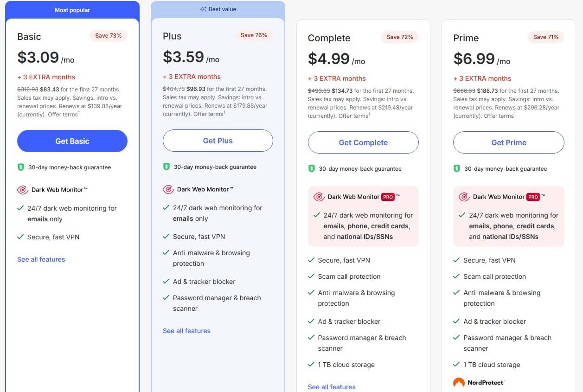Open See all features under Basic plan
The width and height of the screenshot is (583, 392).
[x=41, y=259]
